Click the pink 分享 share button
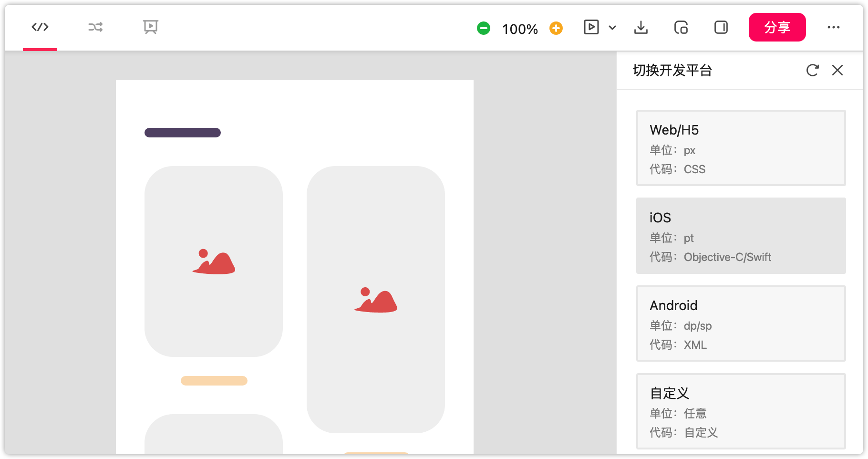Image resolution: width=868 pixels, height=459 pixels. coord(777,27)
